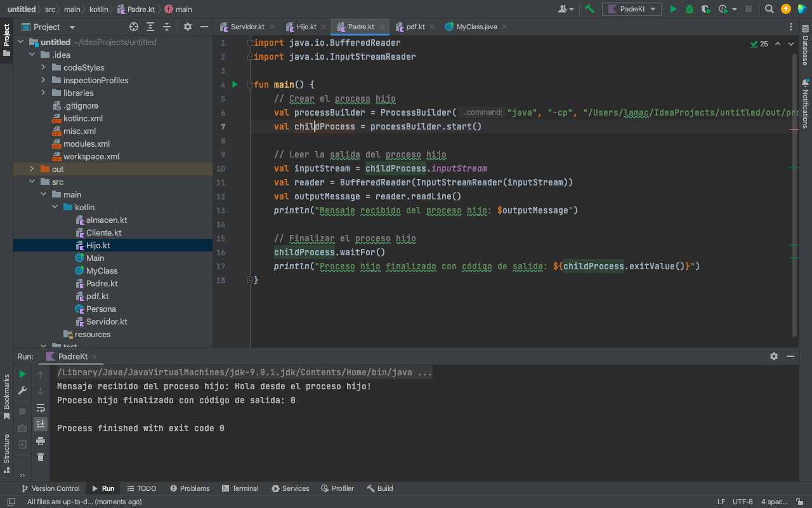Screen dimensions: 812x508
Task: Click the Select Opened File target icon
Action: 134,27
